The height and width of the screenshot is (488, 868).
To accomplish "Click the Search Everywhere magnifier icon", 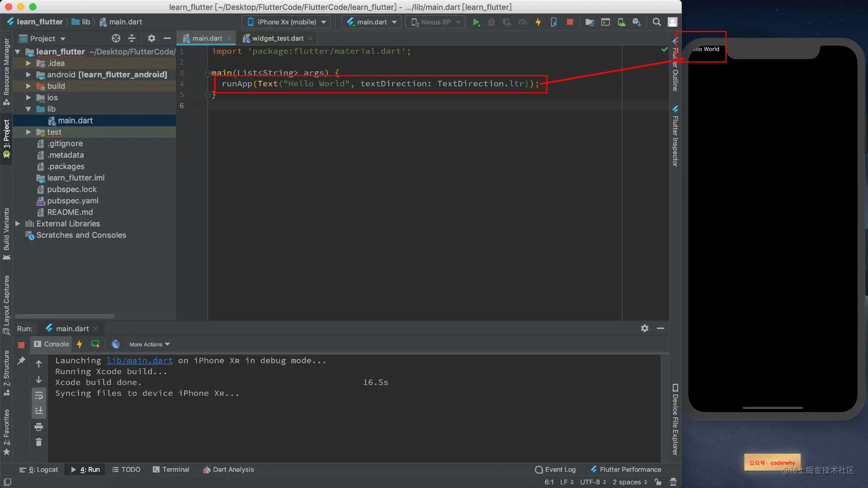I will tap(657, 22).
